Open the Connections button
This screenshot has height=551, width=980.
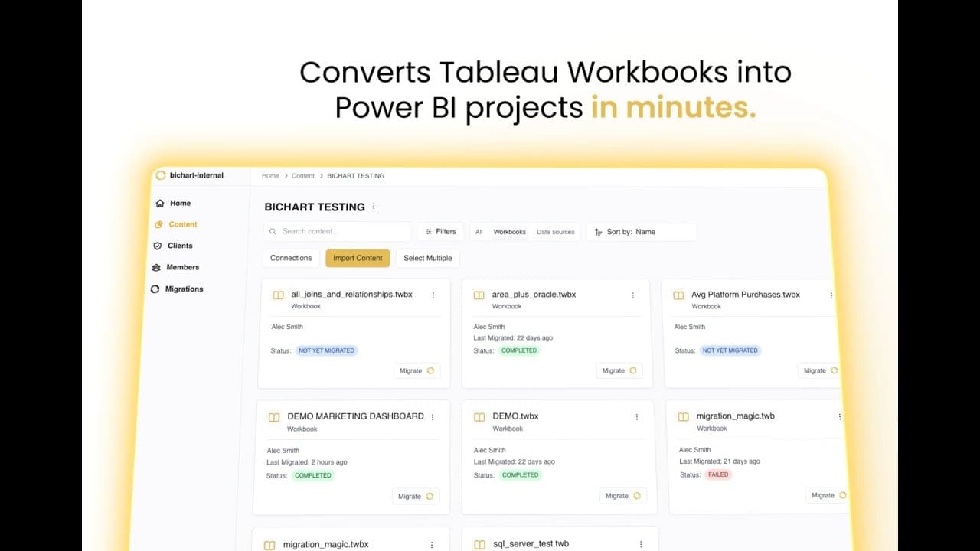[291, 258]
